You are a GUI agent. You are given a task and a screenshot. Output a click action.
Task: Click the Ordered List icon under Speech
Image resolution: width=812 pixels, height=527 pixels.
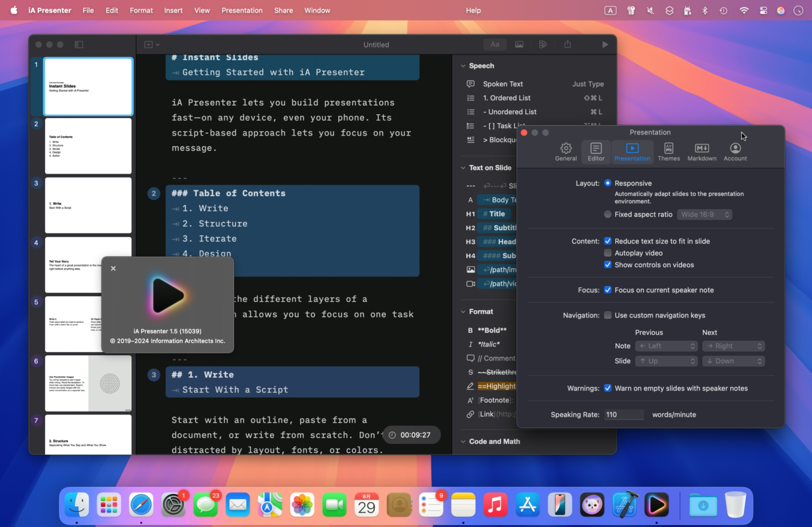[x=470, y=98]
